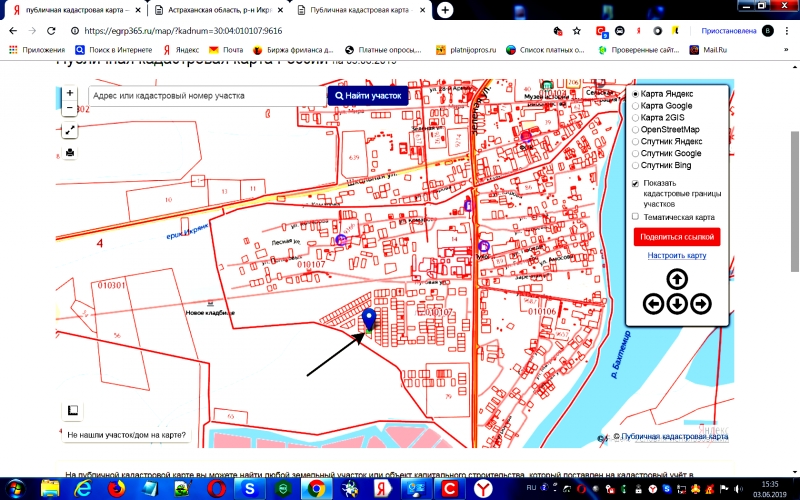Zoom out the map with minus button

70,108
